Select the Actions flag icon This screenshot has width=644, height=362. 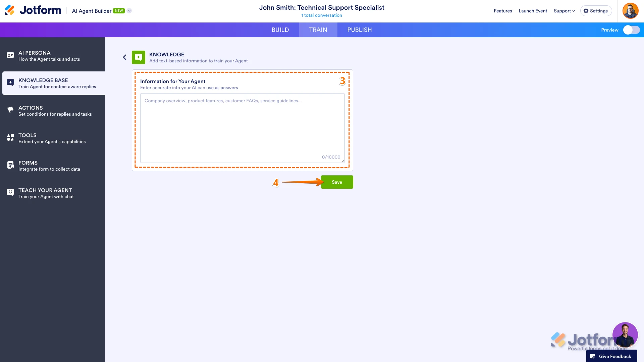pos(10,110)
